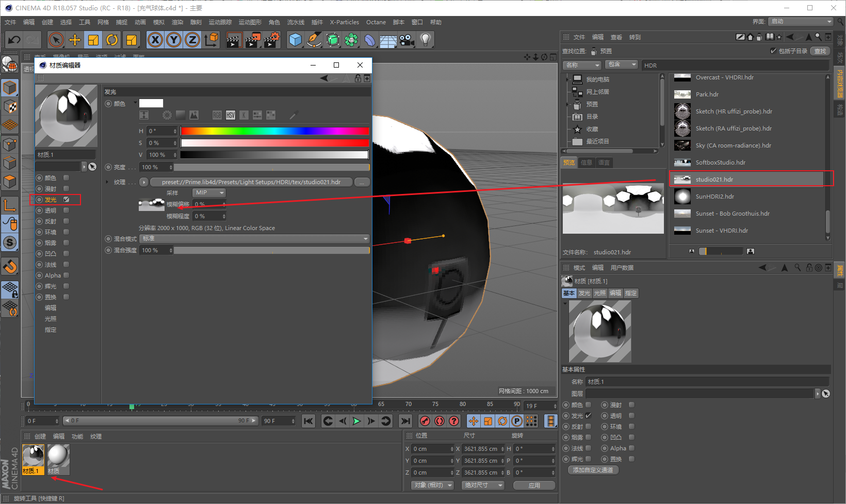Image resolution: width=846 pixels, height=504 pixels.
Task: Toggle 发光 checkbox in attribute manager
Action: pos(588,416)
